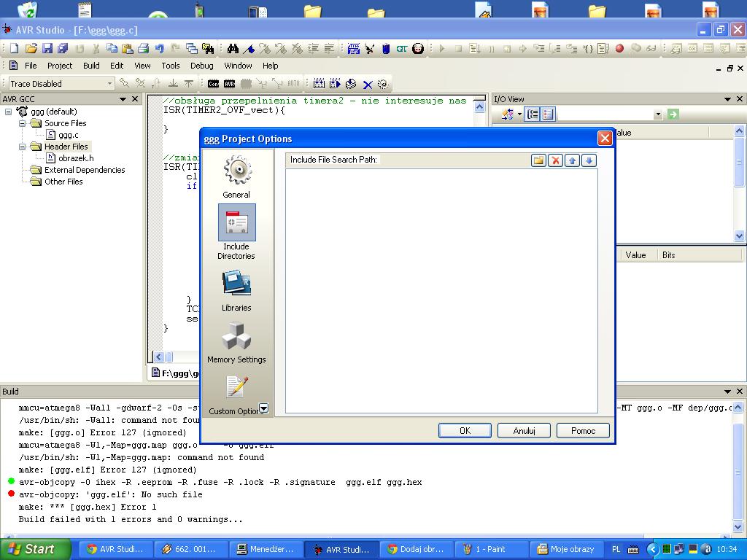Open Build panel dropdown arrow

(x=727, y=392)
